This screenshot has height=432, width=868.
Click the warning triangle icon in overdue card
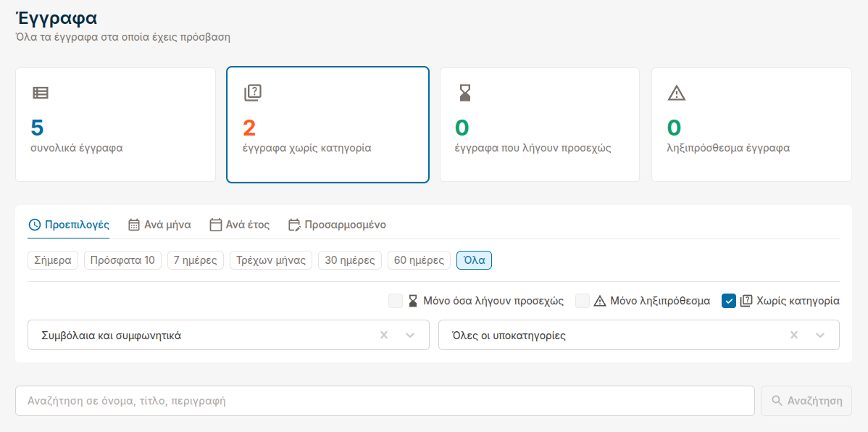(x=676, y=93)
